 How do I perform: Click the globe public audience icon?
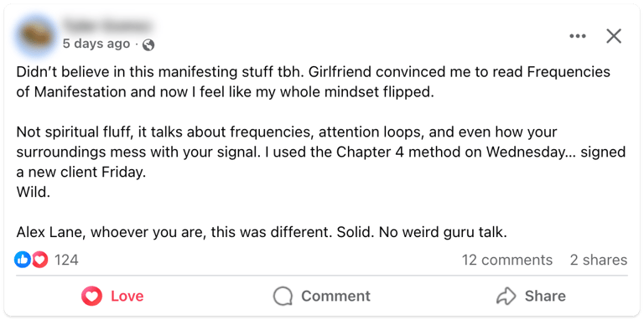click(148, 44)
